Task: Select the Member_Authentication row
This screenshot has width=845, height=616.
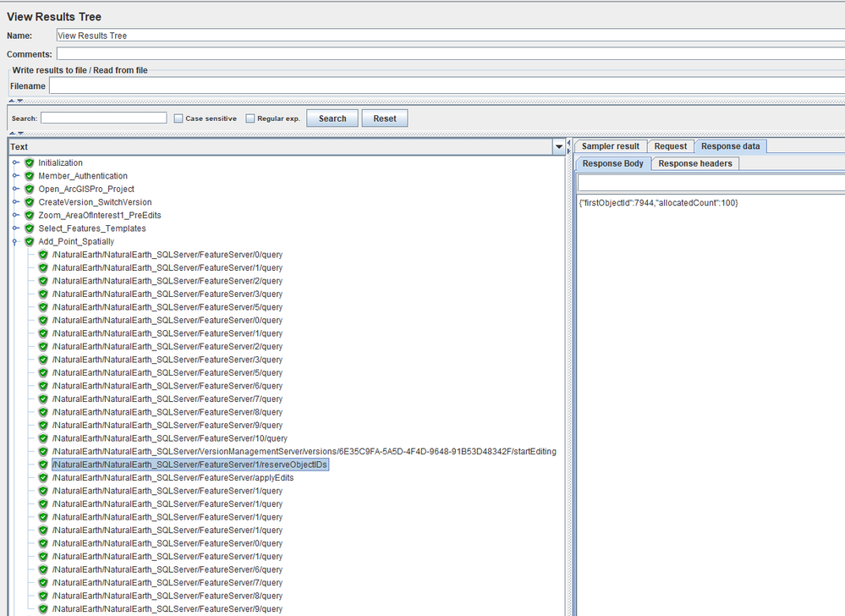Action: click(83, 176)
